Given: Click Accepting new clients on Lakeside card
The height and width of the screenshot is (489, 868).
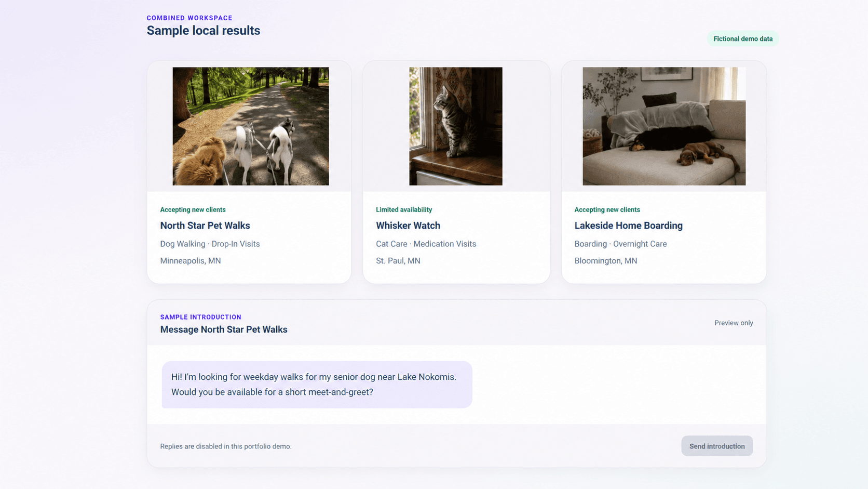Looking at the screenshot, I should coord(607,210).
